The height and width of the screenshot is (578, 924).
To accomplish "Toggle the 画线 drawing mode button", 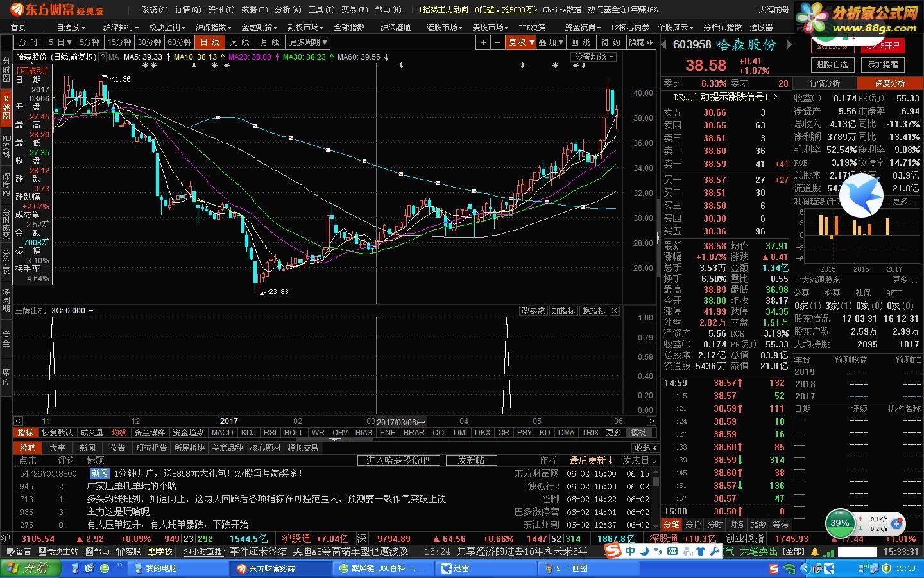I will point(580,42).
